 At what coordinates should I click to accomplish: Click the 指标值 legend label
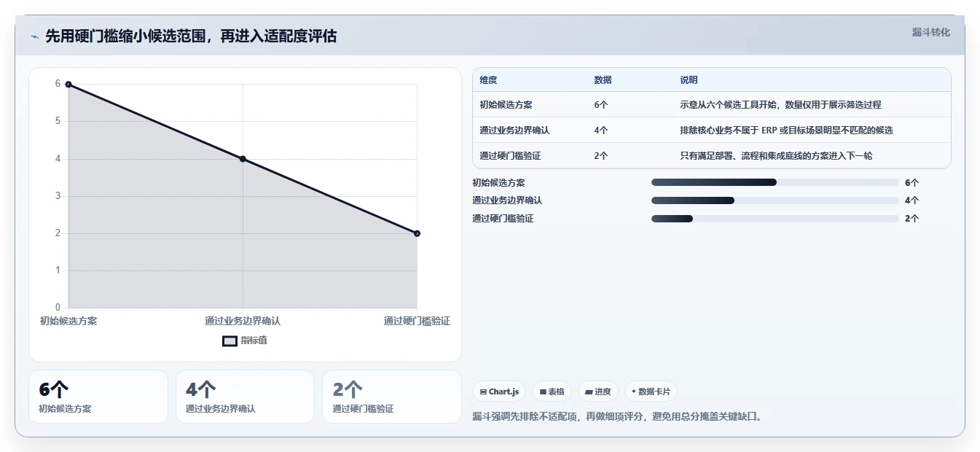254,340
